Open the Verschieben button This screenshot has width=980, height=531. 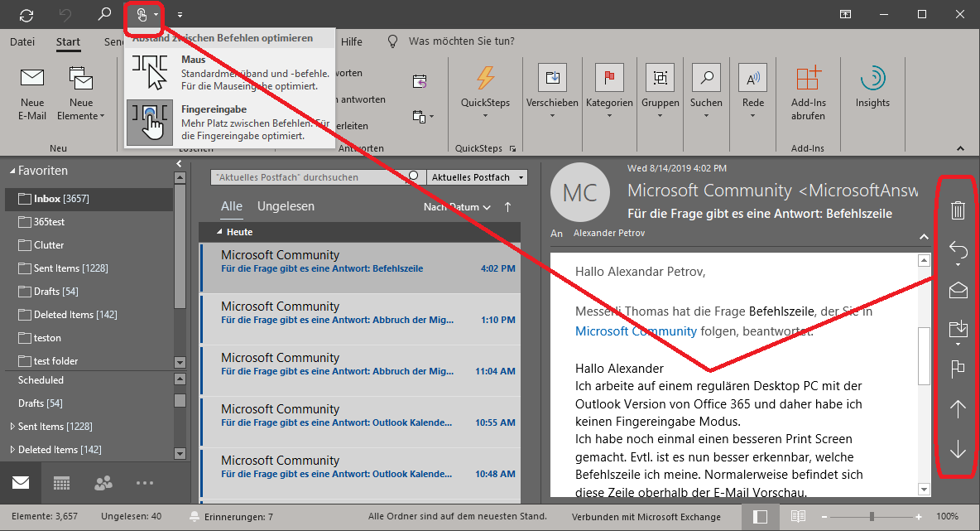point(552,90)
